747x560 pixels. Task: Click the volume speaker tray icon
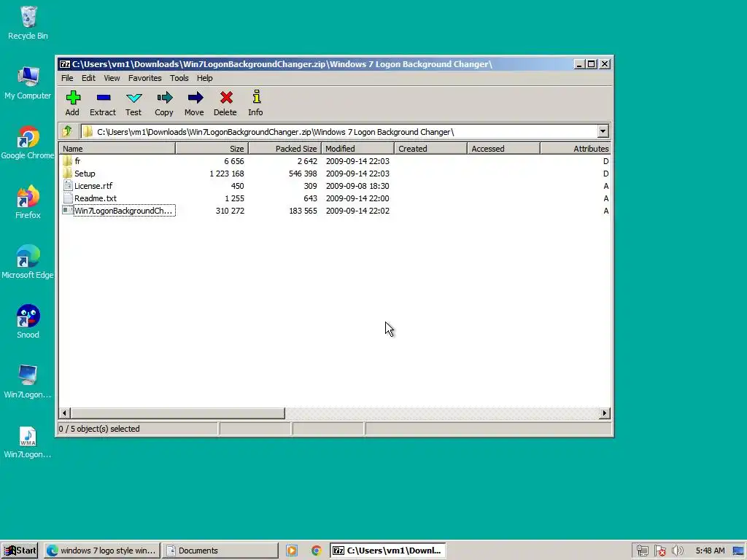click(x=677, y=551)
